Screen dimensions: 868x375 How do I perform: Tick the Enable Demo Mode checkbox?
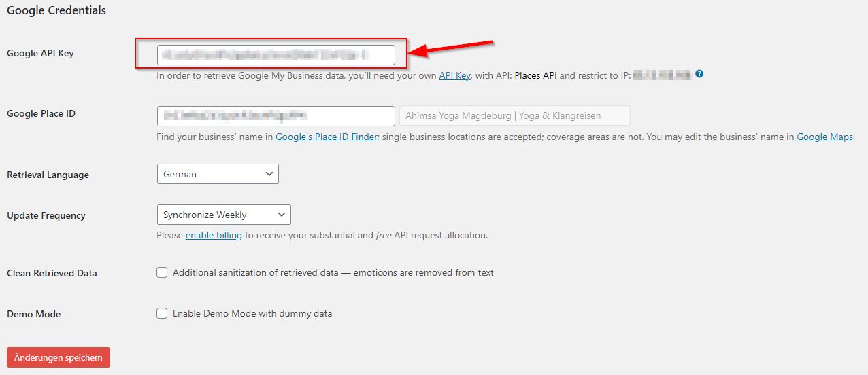click(162, 313)
